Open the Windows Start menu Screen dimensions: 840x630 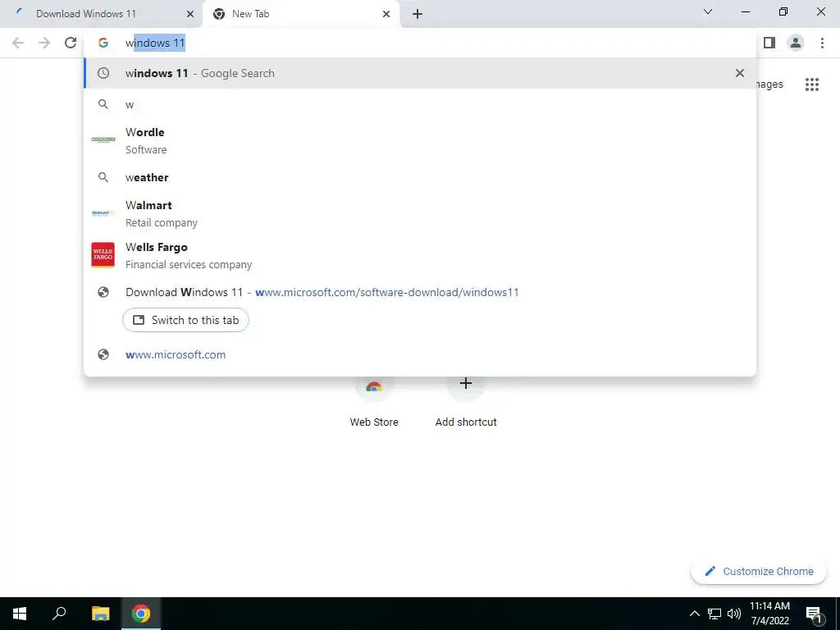(20, 614)
